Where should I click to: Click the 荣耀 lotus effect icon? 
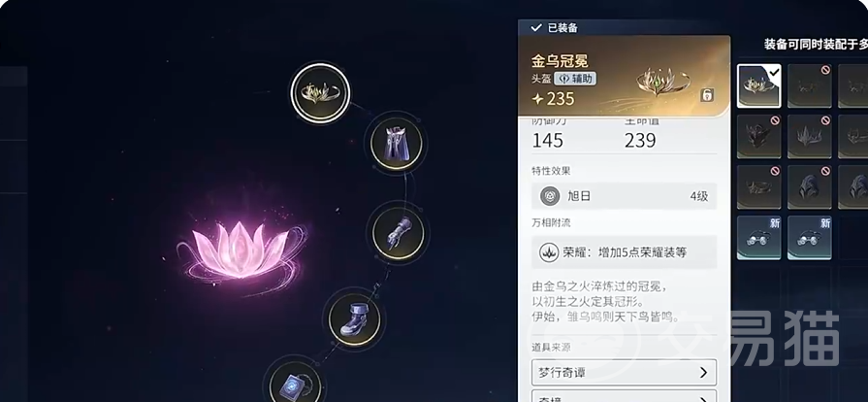point(549,252)
